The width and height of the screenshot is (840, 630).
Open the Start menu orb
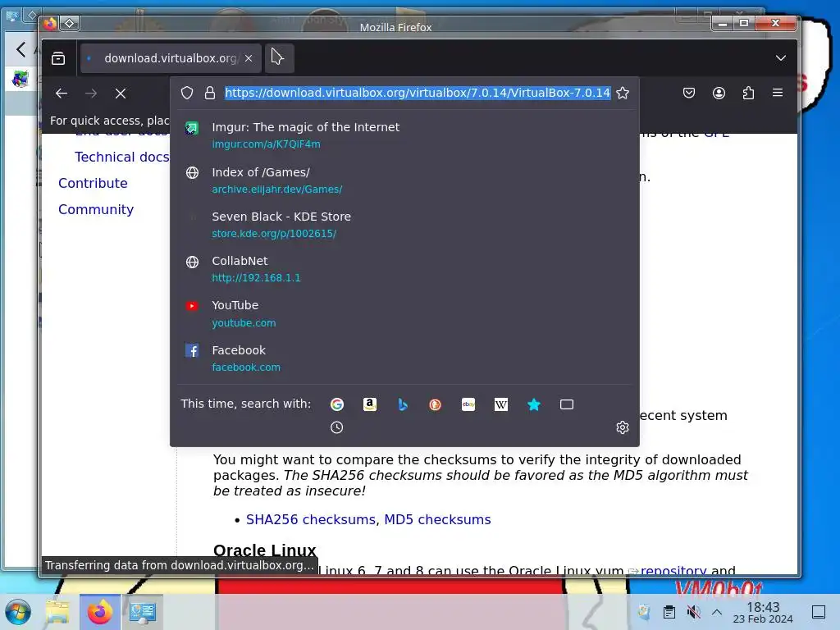pos(18,612)
